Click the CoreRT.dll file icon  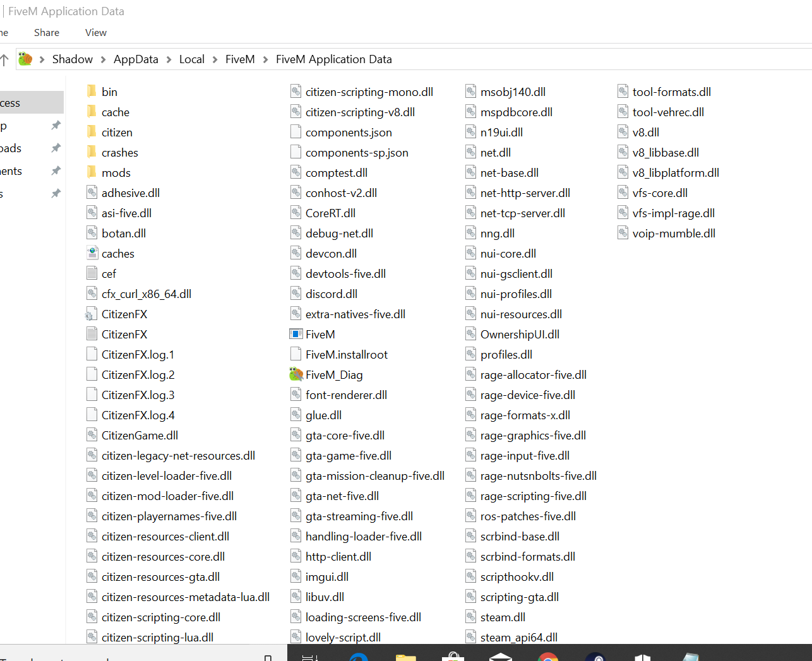[296, 213]
